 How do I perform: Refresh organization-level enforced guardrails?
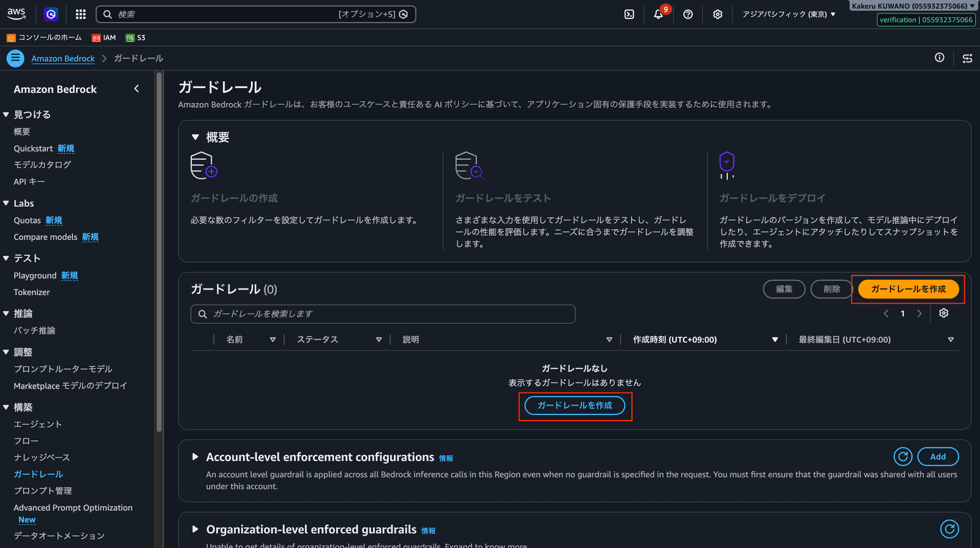949,529
